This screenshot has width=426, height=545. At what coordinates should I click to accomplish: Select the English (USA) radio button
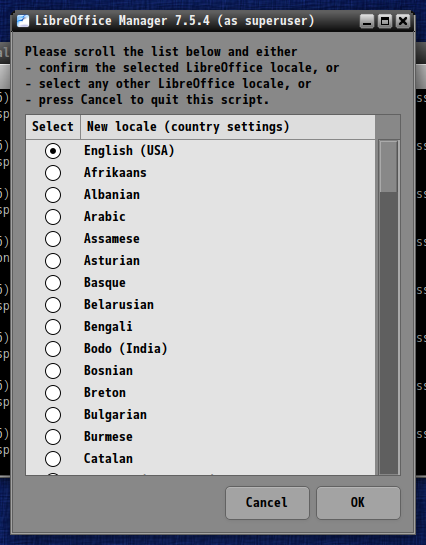53,151
